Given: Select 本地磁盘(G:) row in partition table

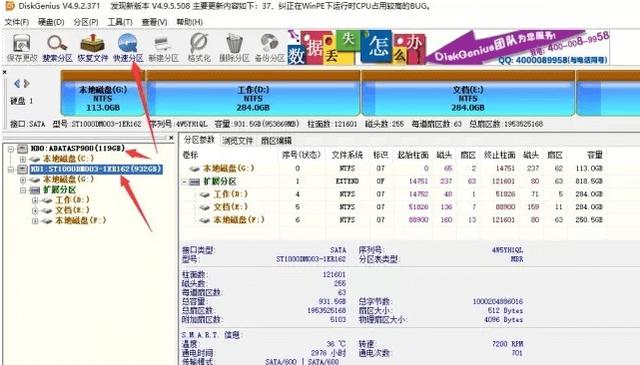Looking at the screenshot, I should pyautogui.click(x=393, y=168).
